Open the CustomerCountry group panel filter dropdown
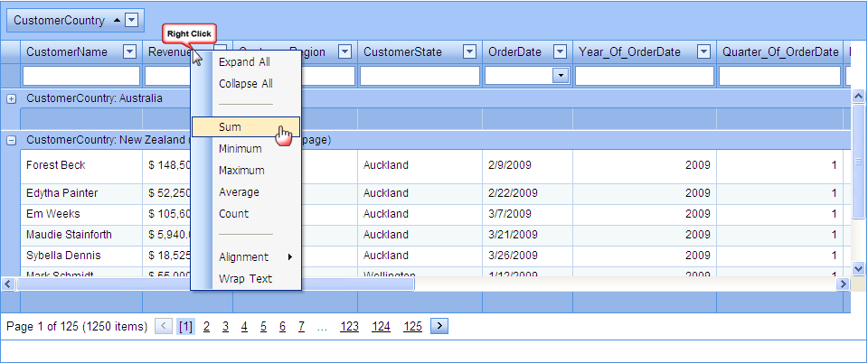The width and height of the screenshot is (868, 363). click(132, 20)
